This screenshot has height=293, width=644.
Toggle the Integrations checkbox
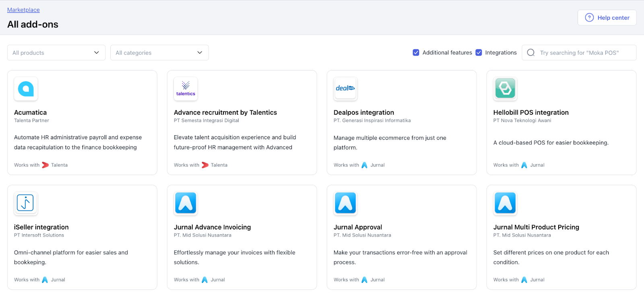tap(479, 53)
